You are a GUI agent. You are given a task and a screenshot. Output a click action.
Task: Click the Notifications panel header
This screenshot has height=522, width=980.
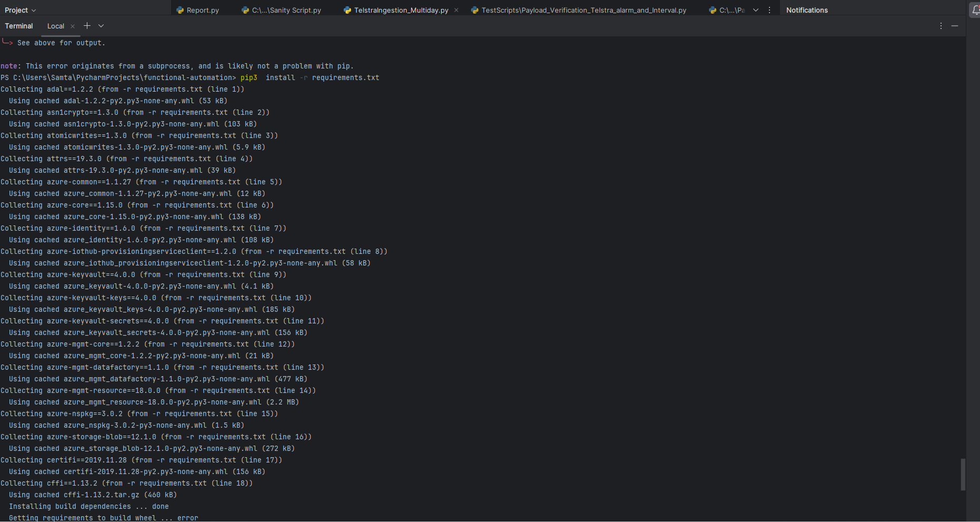coord(807,10)
